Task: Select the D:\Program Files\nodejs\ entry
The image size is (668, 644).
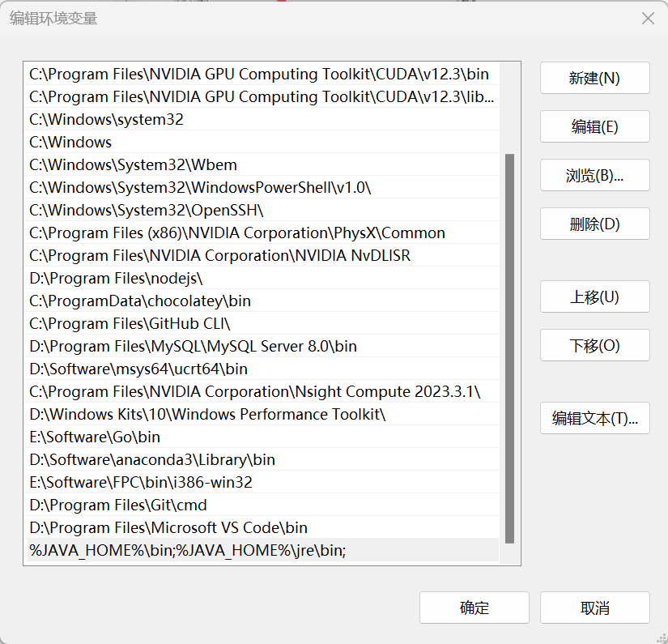Action: 116,278
